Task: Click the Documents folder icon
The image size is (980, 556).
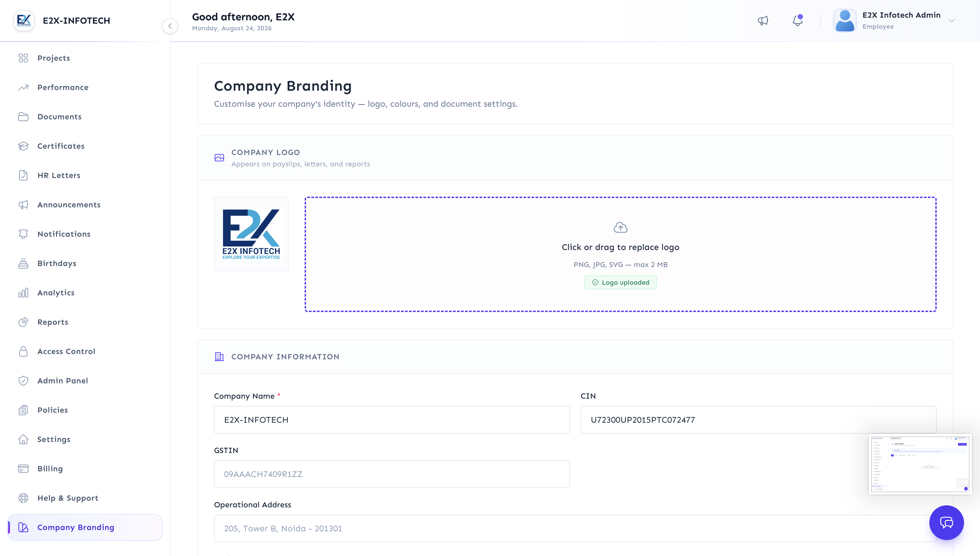Action: pos(23,117)
